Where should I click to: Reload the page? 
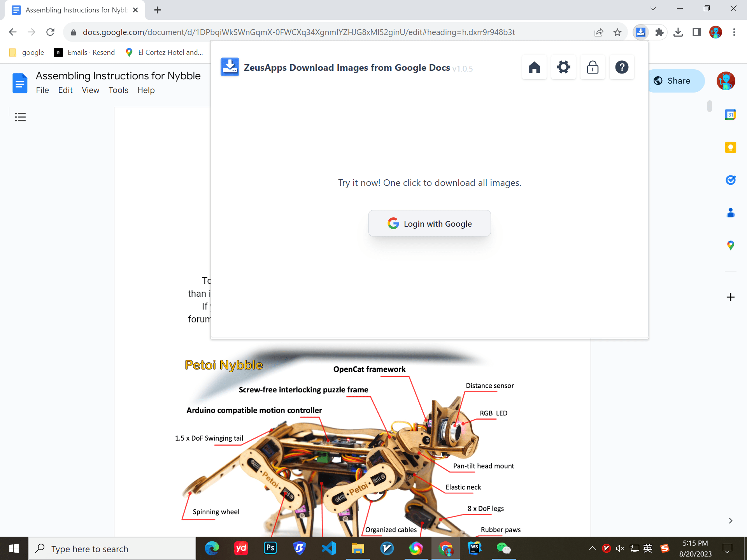(50, 32)
